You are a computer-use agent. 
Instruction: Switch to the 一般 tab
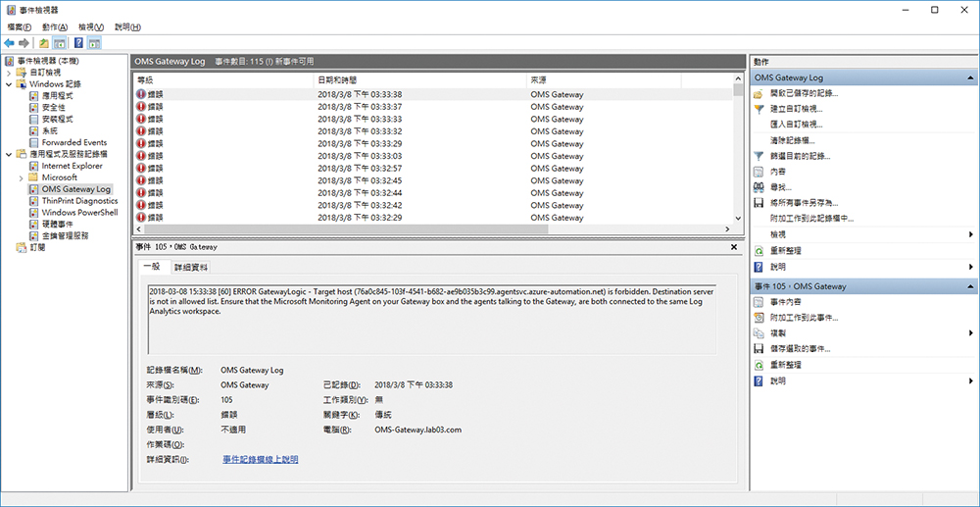pos(152,266)
